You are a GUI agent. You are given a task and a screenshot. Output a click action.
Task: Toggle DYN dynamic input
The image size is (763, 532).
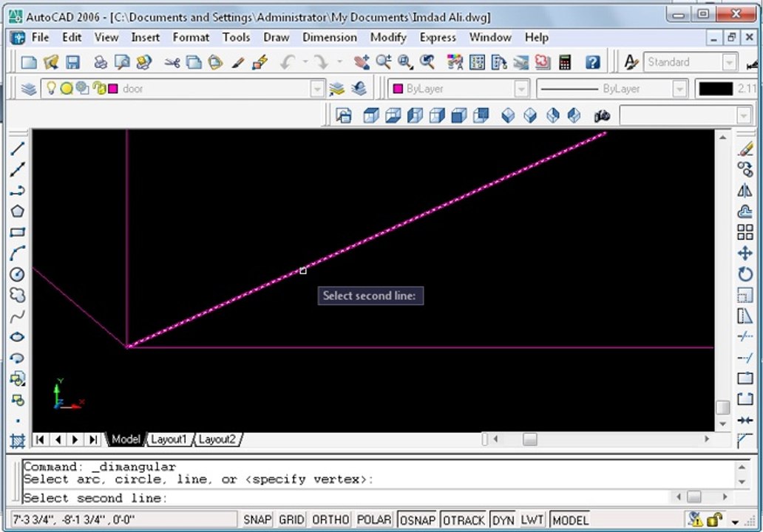pyautogui.click(x=503, y=520)
